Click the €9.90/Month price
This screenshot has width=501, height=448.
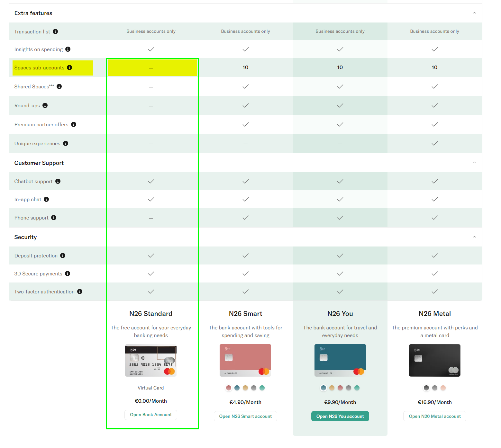[x=340, y=402]
